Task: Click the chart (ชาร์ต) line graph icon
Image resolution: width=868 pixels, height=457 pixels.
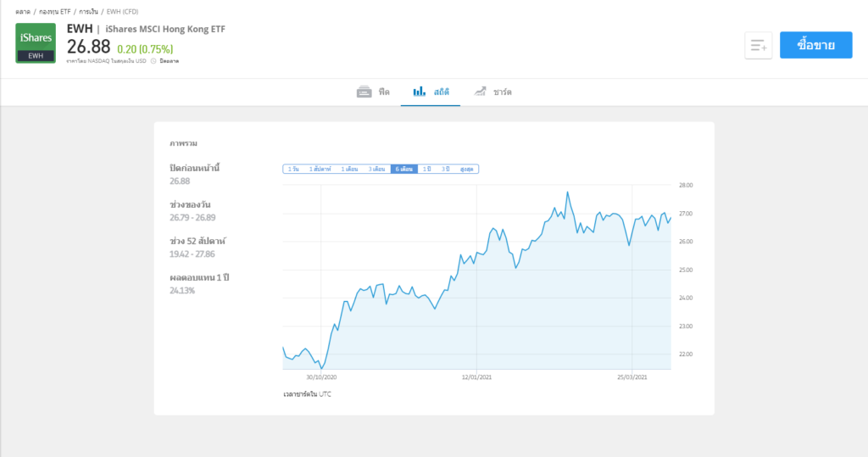Action: coord(480,91)
